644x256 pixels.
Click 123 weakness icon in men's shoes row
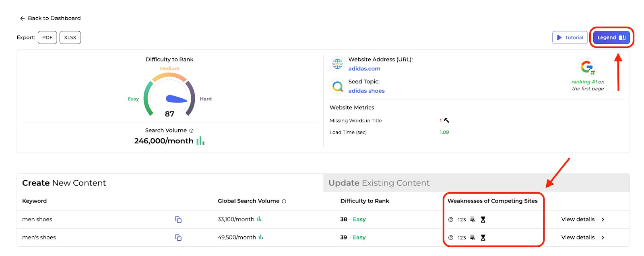(x=462, y=237)
